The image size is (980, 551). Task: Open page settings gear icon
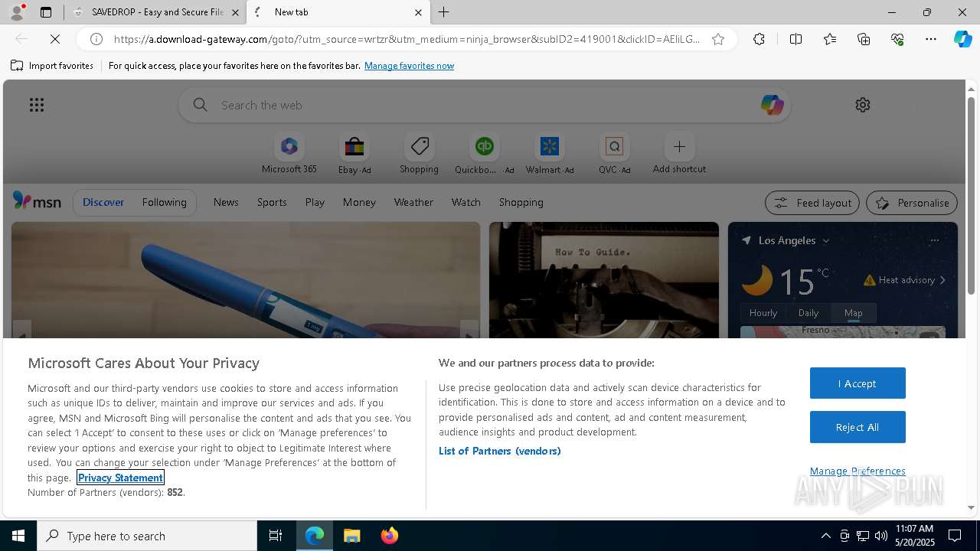863,105
